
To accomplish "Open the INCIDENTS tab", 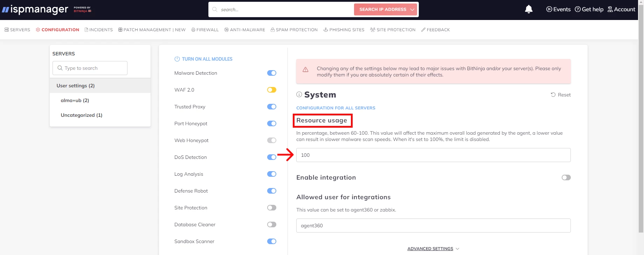I will 99,30.
